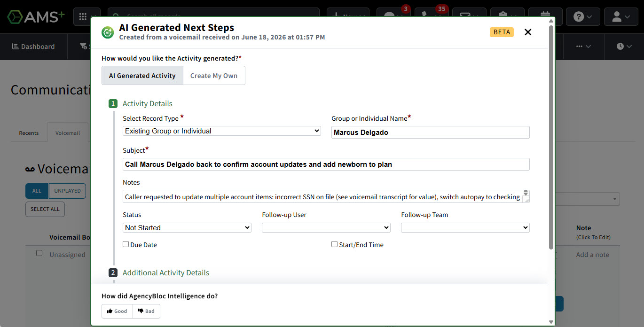Filter voicemails by ALL
The image size is (644, 327).
coord(37,191)
